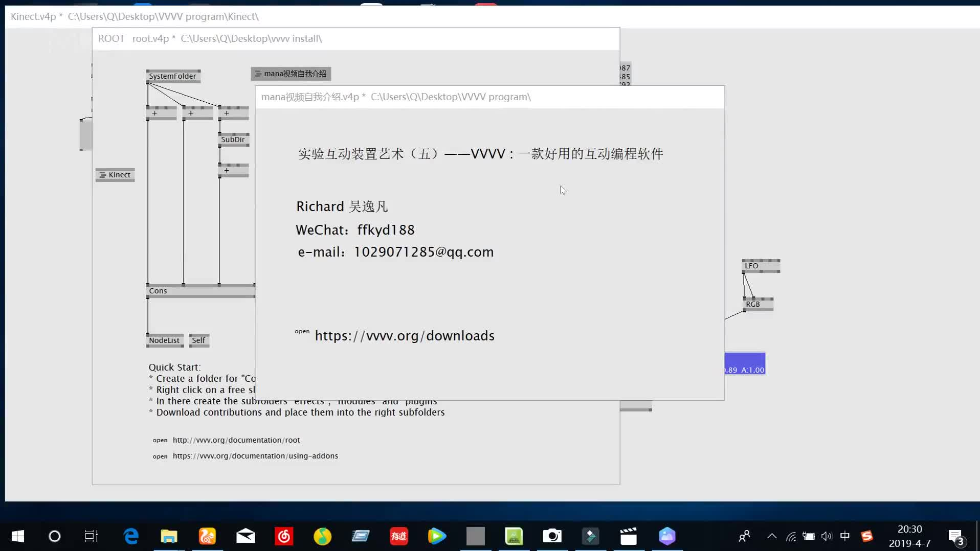Open Task View from the taskbar
This screenshot has width=980, height=551.
pyautogui.click(x=91, y=536)
